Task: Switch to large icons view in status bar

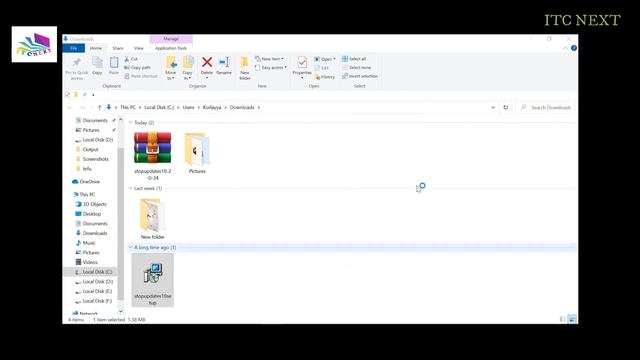Action: point(572,319)
